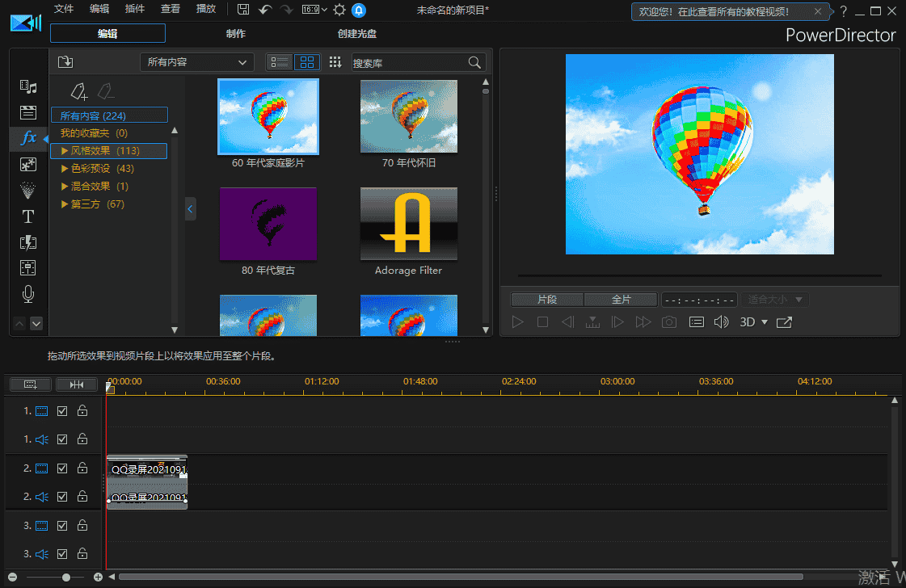Uncheck video track 1 enable checkbox

[62, 411]
